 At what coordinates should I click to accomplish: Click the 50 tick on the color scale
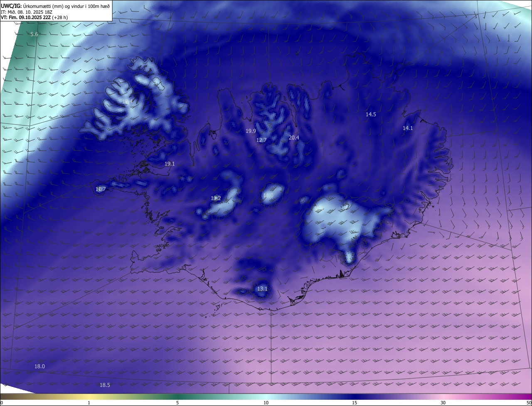tap(529, 403)
